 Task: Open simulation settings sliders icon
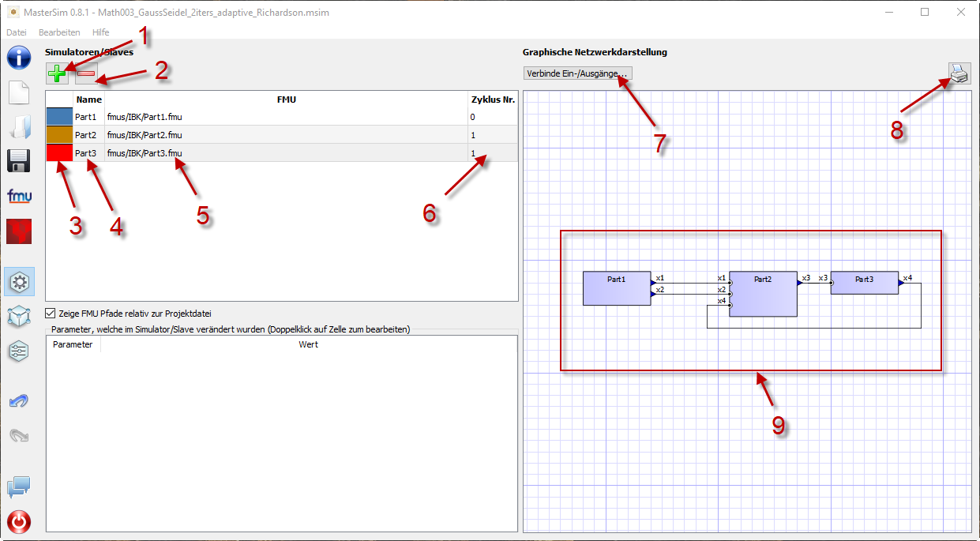coord(19,351)
